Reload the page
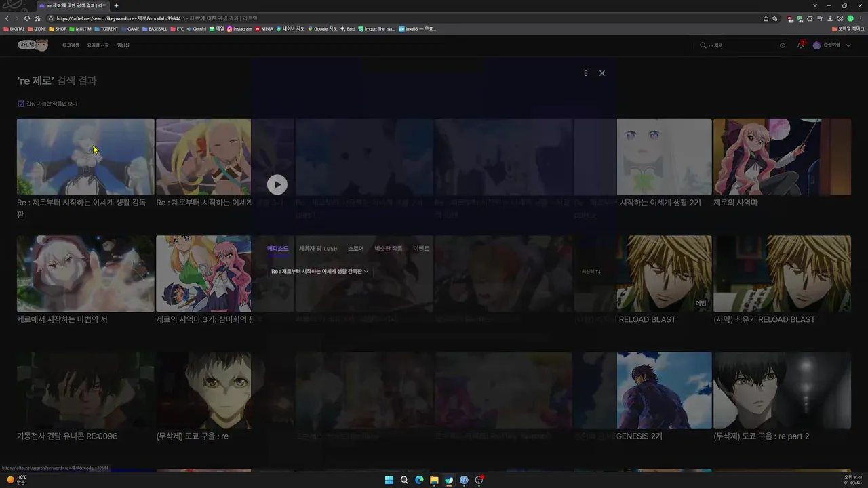 (x=27, y=18)
